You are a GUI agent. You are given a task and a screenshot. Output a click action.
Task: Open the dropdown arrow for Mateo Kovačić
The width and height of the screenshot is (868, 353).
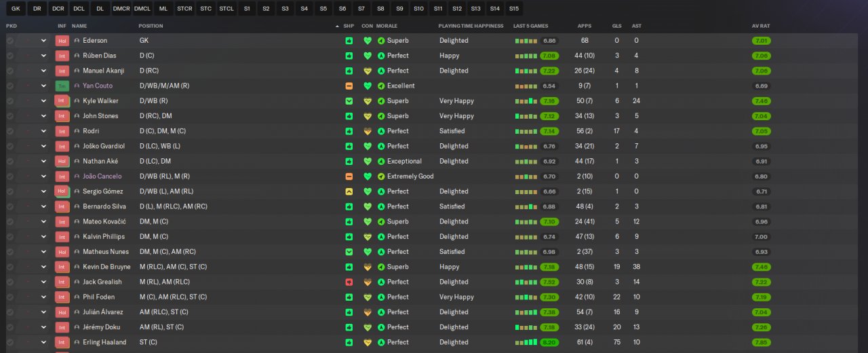click(x=43, y=222)
